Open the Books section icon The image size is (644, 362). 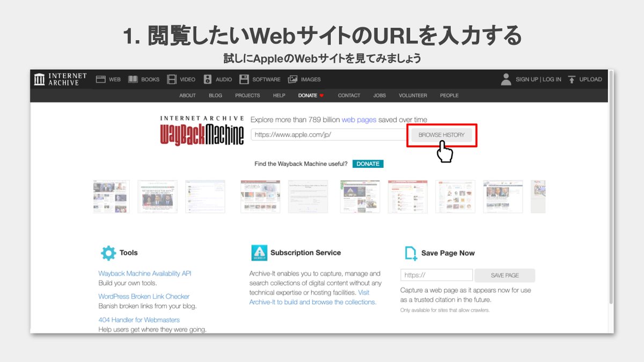point(133,79)
